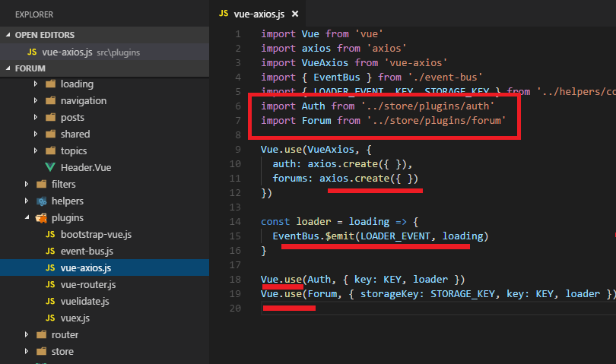Expand the router folder arrow
Viewport: 616px width, 364px height.
[x=27, y=334]
